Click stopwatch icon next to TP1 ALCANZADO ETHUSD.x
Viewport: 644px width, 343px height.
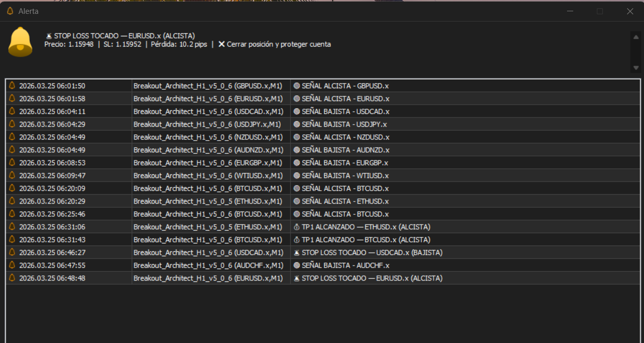(x=297, y=227)
